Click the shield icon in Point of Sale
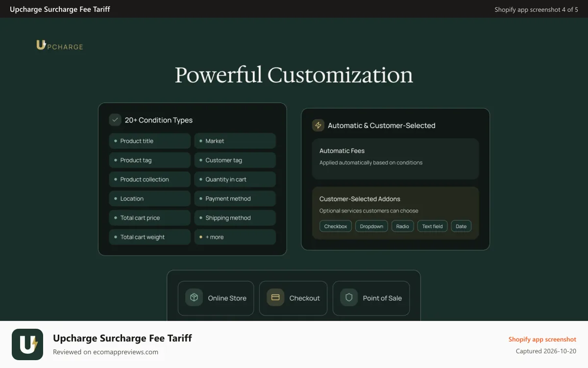The height and width of the screenshot is (368, 588). (x=349, y=297)
